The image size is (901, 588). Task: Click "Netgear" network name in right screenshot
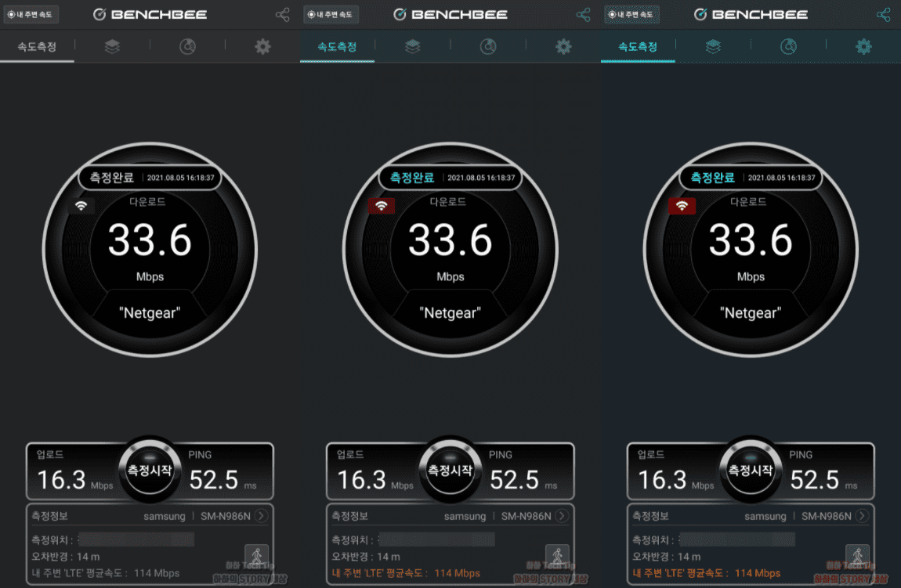(751, 313)
